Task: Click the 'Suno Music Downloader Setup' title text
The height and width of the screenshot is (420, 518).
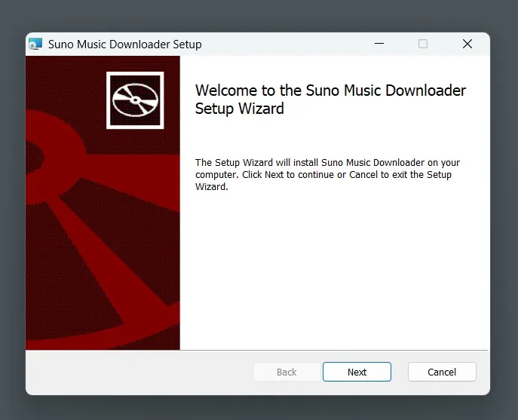Action: click(x=125, y=44)
